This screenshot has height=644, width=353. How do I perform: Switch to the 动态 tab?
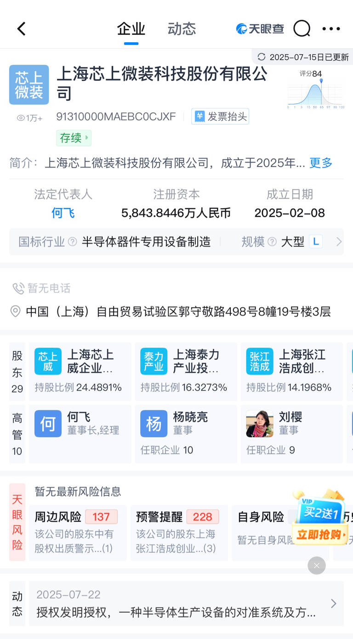(x=182, y=28)
